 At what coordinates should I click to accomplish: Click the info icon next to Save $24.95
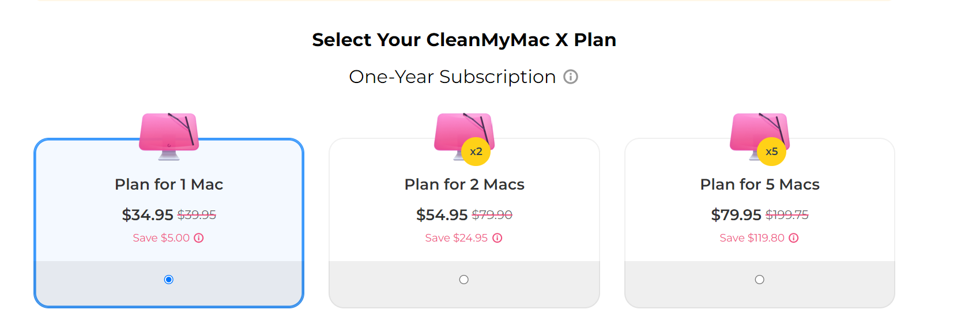tap(497, 238)
